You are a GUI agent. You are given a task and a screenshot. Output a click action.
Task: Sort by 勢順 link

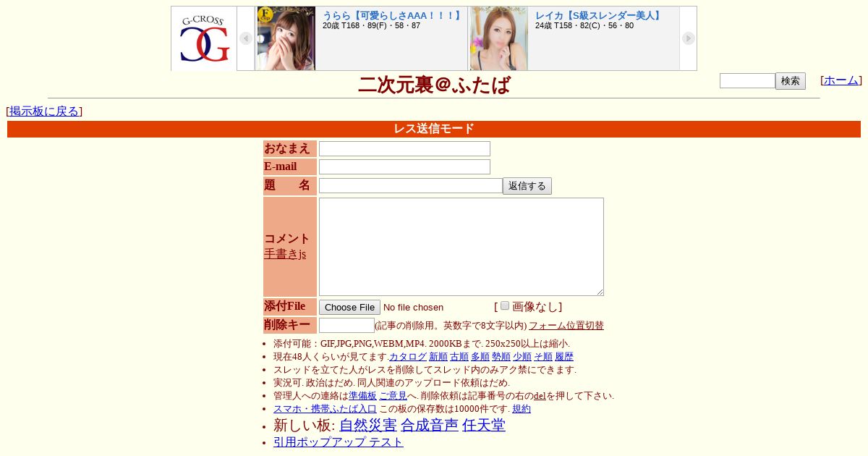(x=501, y=357)
